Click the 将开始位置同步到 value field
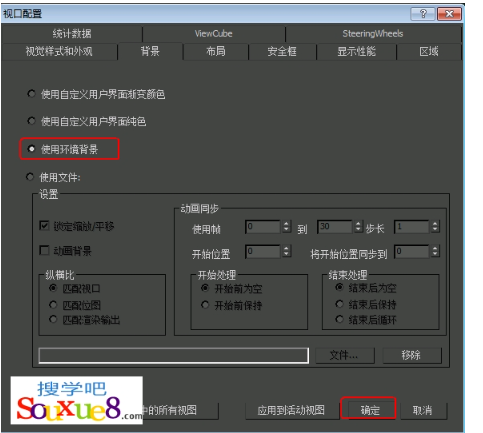483x433 pixels. [412, 252]
